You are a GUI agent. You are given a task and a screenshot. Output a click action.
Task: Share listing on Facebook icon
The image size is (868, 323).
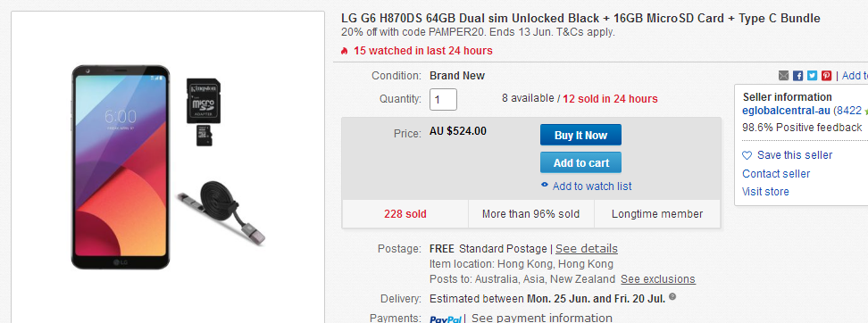point(797,76)
